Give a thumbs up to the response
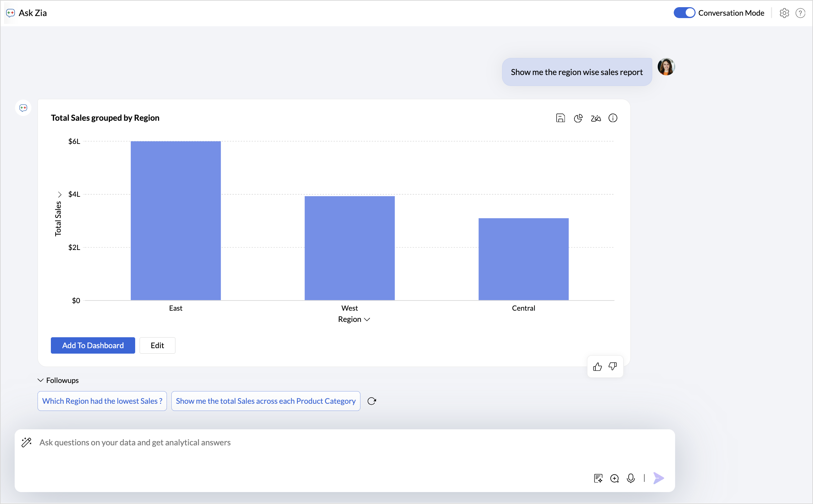The width and height of the screenshot is (813, 504). pyautogui.click(x=597, y=367)
